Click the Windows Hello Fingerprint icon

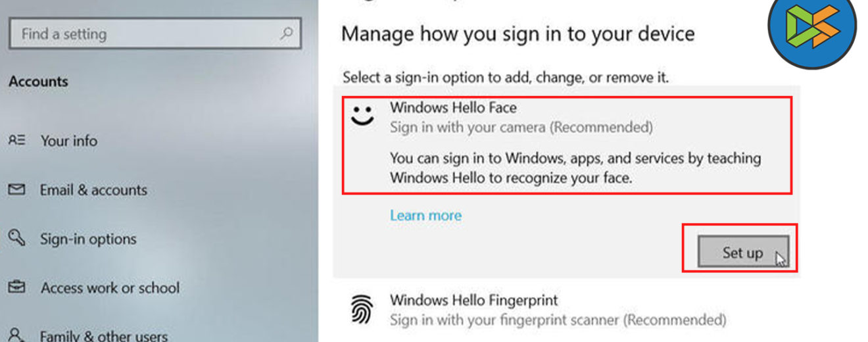[362, 309]
